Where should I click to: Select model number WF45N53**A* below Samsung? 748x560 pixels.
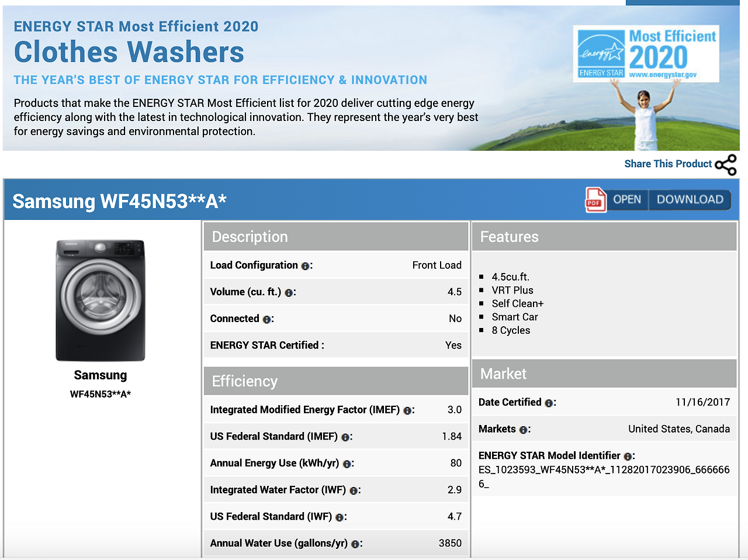click(101, 394)
